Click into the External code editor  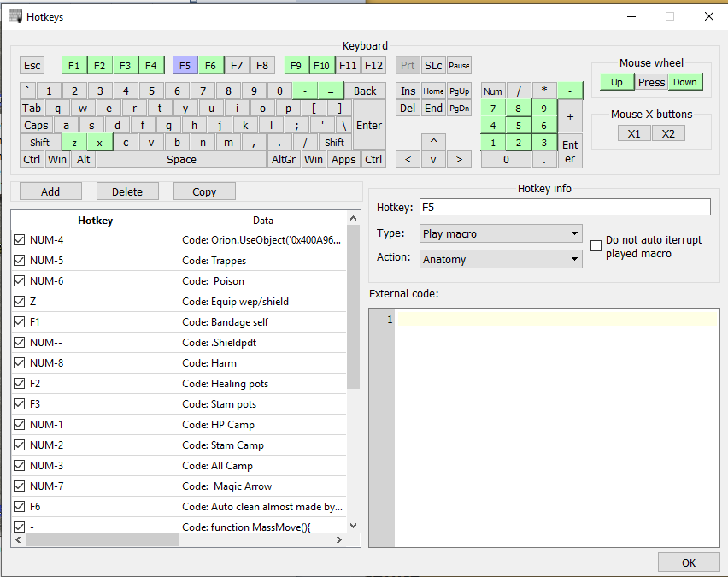pos(556,427)
